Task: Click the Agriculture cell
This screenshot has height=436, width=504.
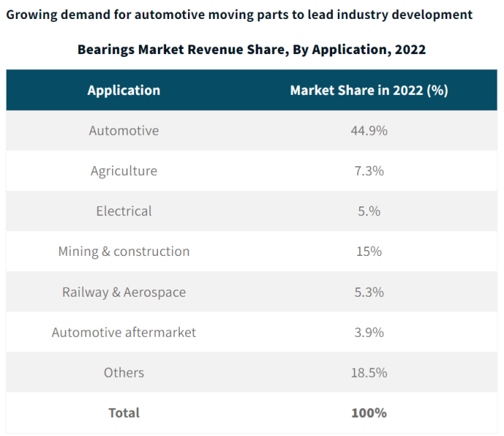Action: tap(124, 171)
